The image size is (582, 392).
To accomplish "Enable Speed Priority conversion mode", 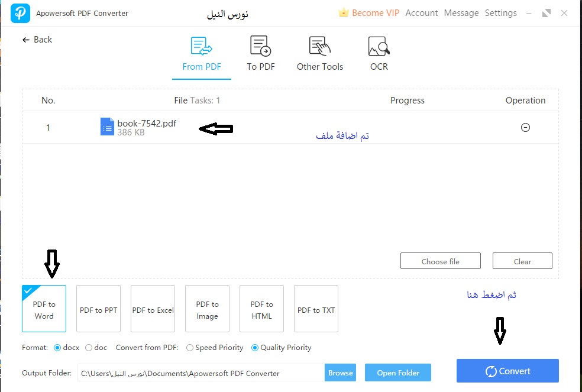I will (190, 348).
